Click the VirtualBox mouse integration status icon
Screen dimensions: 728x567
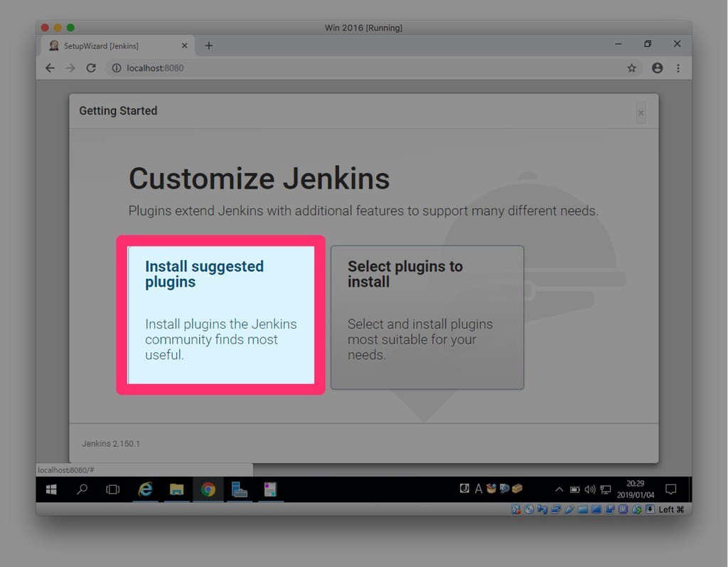[636, 509]
